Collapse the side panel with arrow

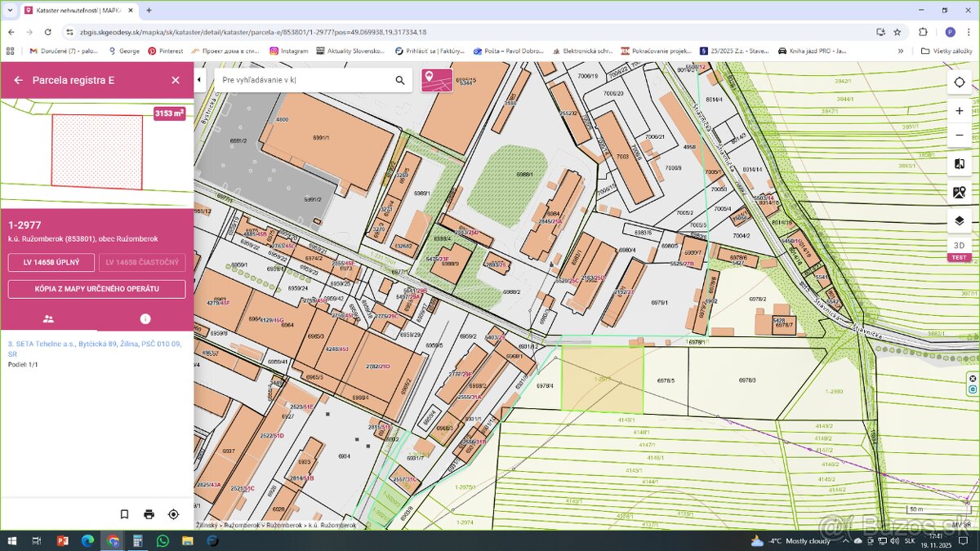(x=199, y=80)
